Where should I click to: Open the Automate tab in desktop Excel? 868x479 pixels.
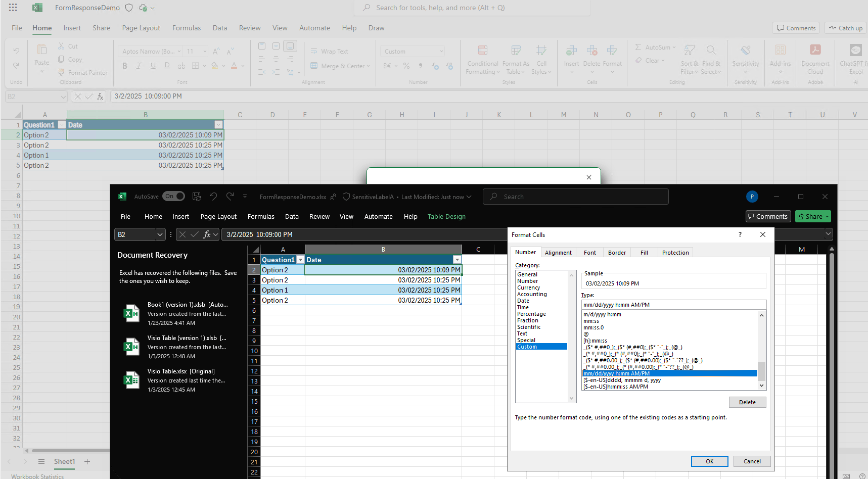tap(378, 216)
